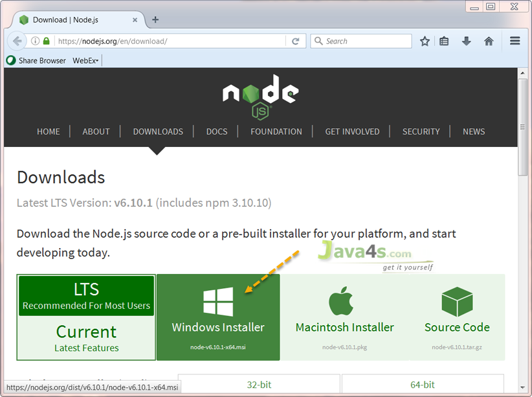Choose the 64-bit download link

423,385
